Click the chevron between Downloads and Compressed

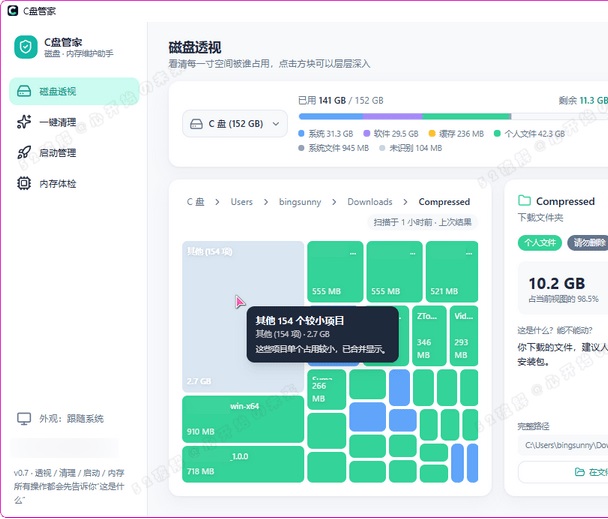coord(406,202)
